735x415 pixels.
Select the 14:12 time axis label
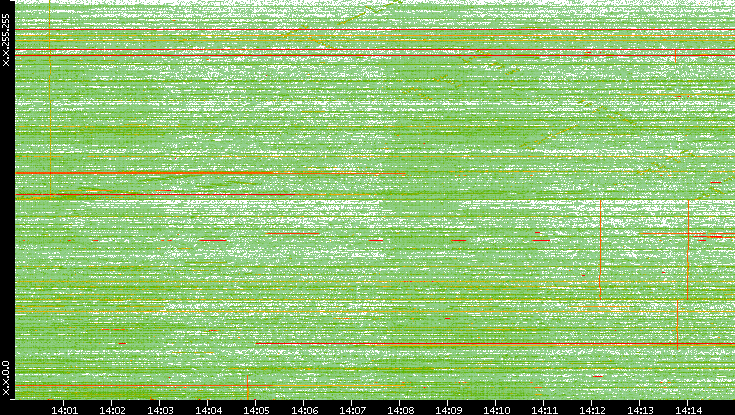[592, 410]
